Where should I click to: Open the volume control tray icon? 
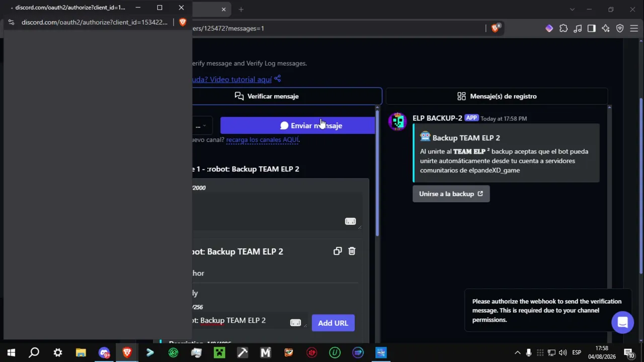pyautogui.click(x=562, y=352)
